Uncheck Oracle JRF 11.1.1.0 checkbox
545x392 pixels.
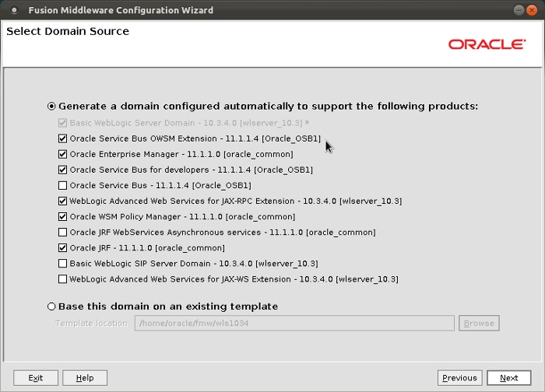63,247
